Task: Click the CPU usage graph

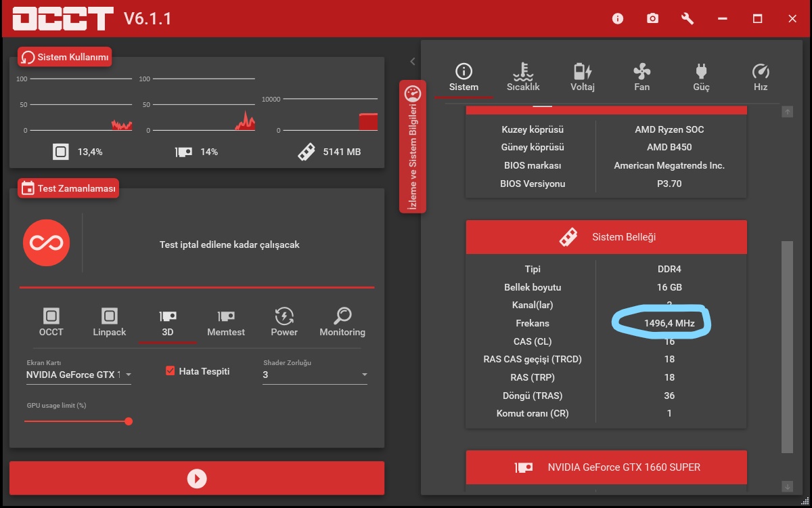Action: click(81, 105)
